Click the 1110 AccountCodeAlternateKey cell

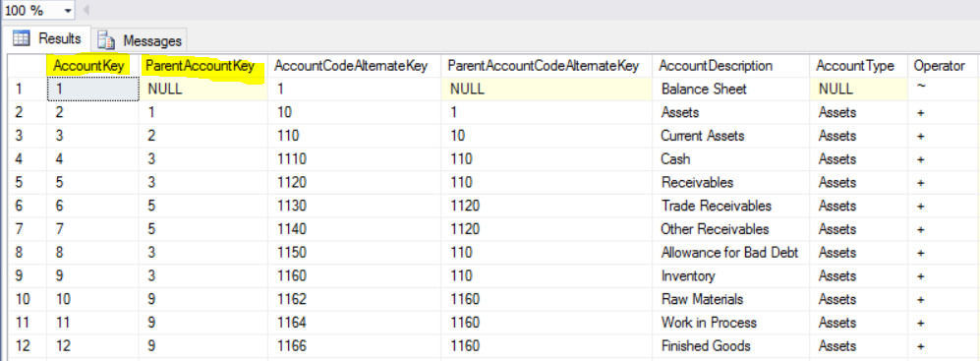[x=355, y=159]
